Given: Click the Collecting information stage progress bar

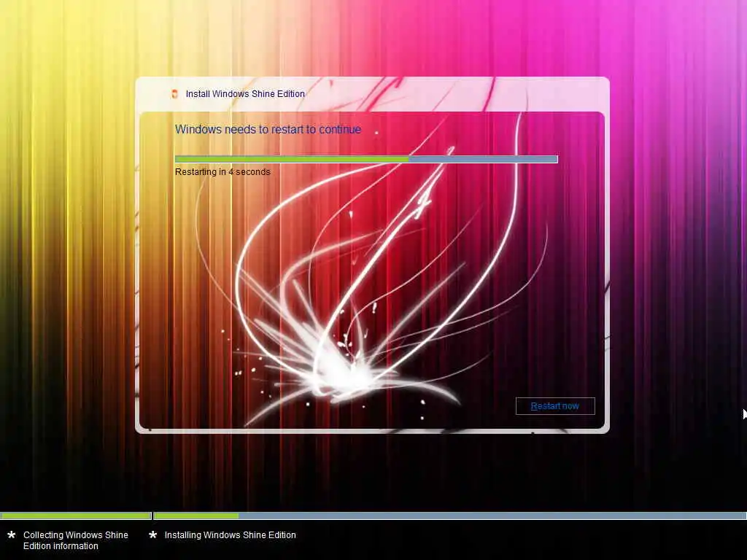Looking at the screenshot, I should (76, 516).
